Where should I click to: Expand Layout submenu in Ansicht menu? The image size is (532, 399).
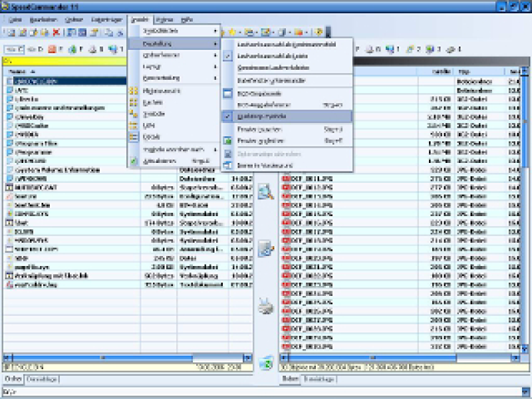[x=174, y=66]
